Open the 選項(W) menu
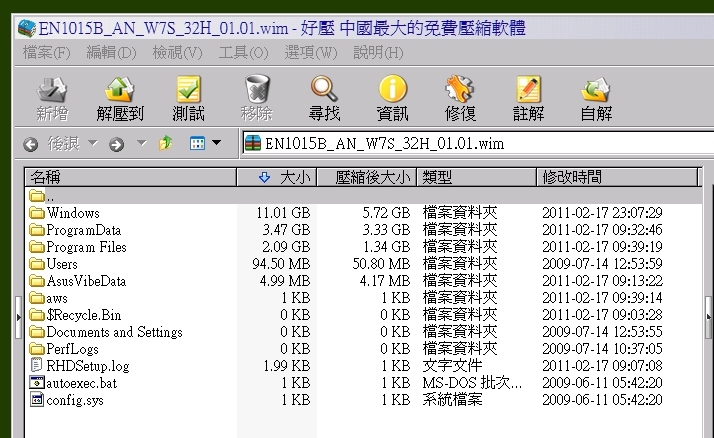 click(311, 53)
